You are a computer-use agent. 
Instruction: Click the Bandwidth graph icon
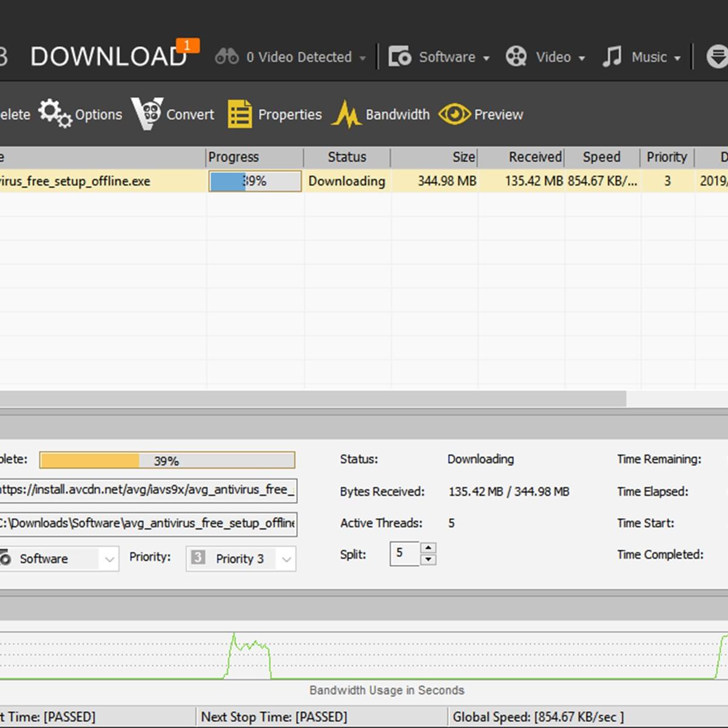pos(346,114)
